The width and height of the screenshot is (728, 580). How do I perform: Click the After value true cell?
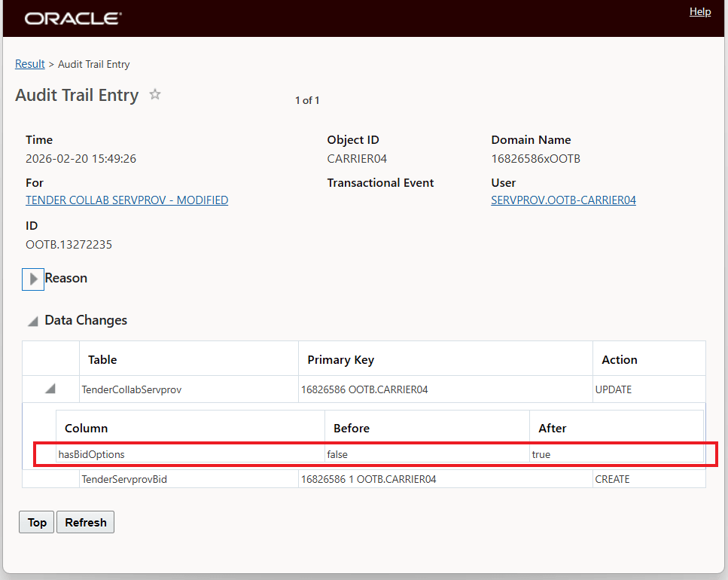pos(541,454)
